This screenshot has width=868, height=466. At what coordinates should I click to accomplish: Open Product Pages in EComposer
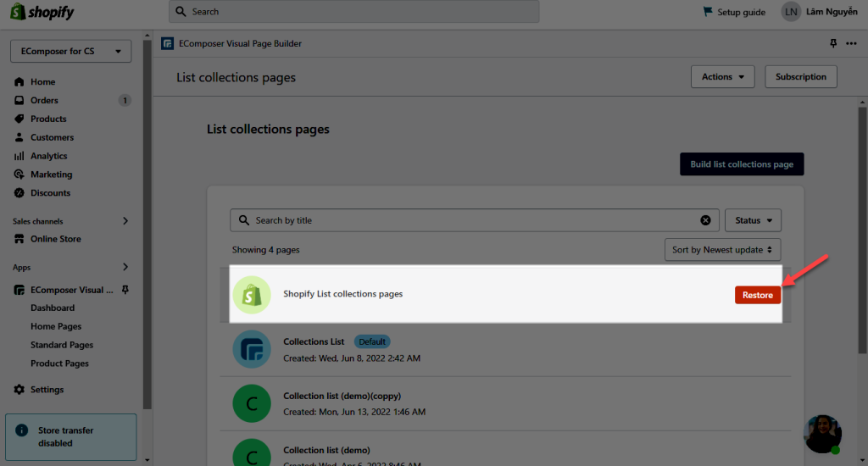coord(60,363)
